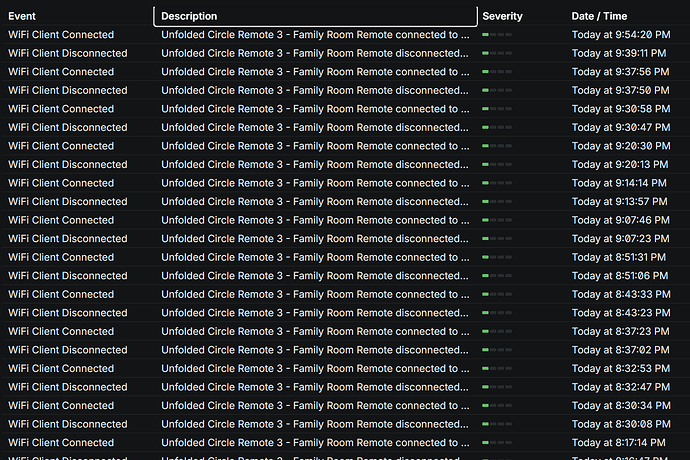
Task: Click the severity indicator in the 8:51:06 PM row
Action: pos(497,275)
